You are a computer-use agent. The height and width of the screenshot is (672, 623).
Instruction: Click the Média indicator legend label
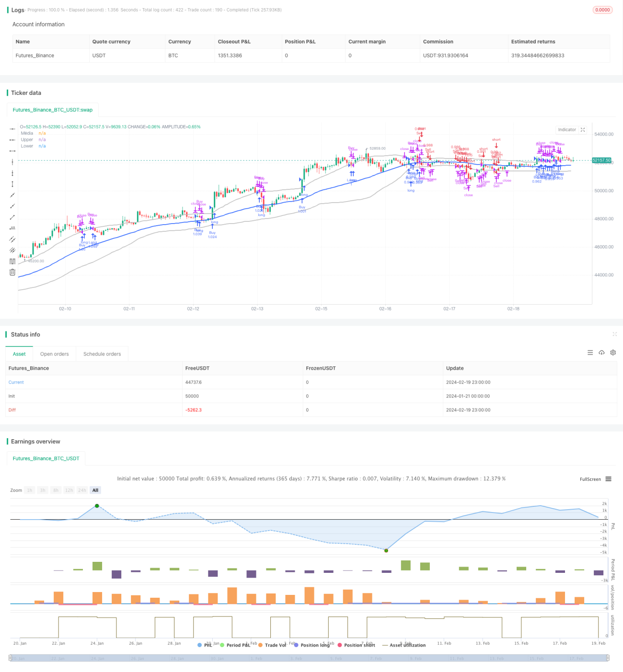(27, 133)
